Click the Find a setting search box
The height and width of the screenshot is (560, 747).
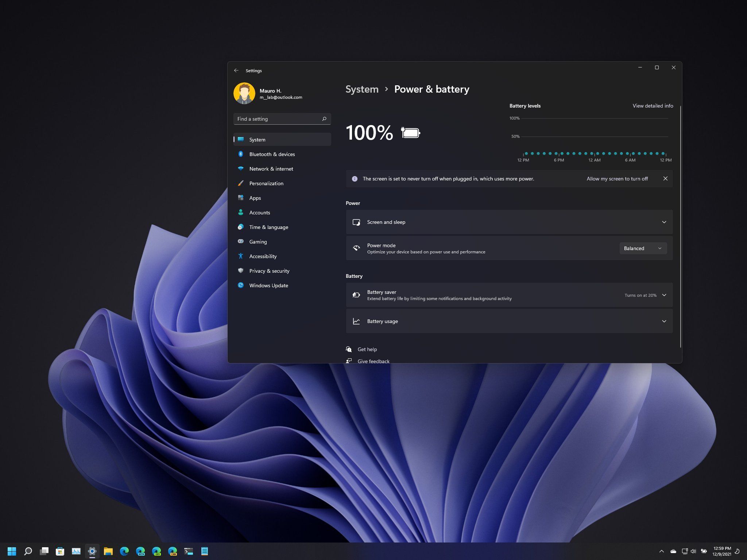282,119
